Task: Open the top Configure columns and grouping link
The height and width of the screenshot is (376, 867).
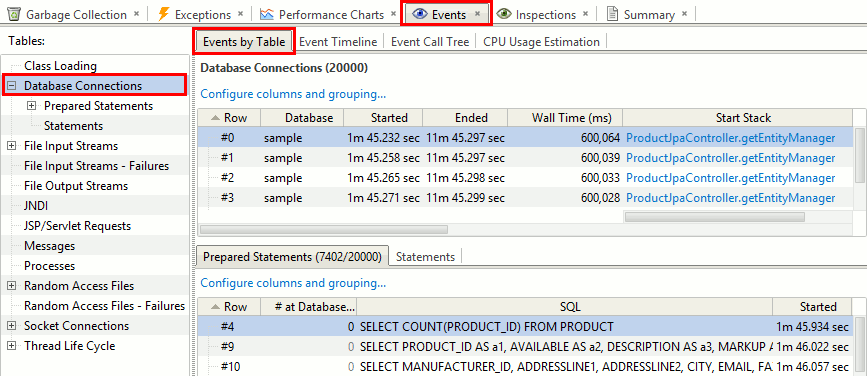Action: pos(293,94)
